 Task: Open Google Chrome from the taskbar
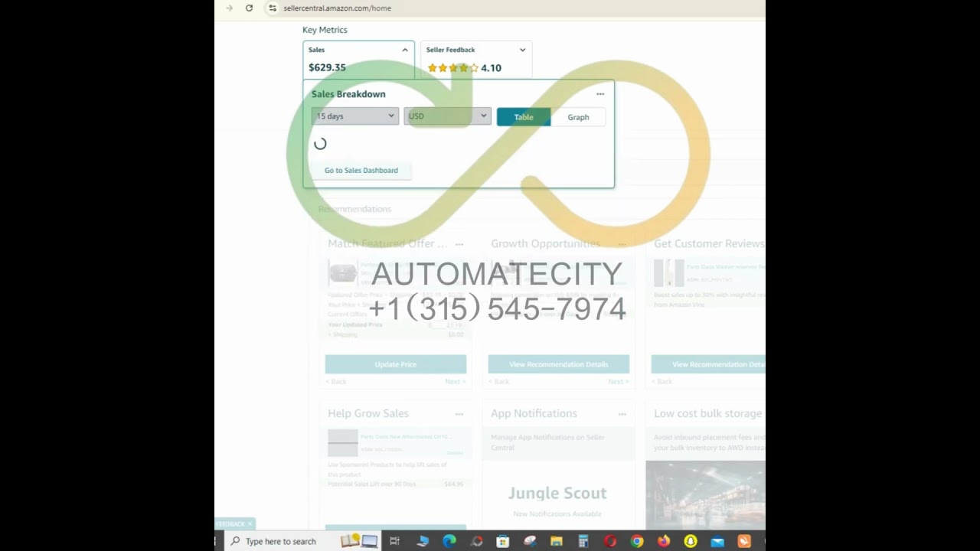tap(637, 541)
